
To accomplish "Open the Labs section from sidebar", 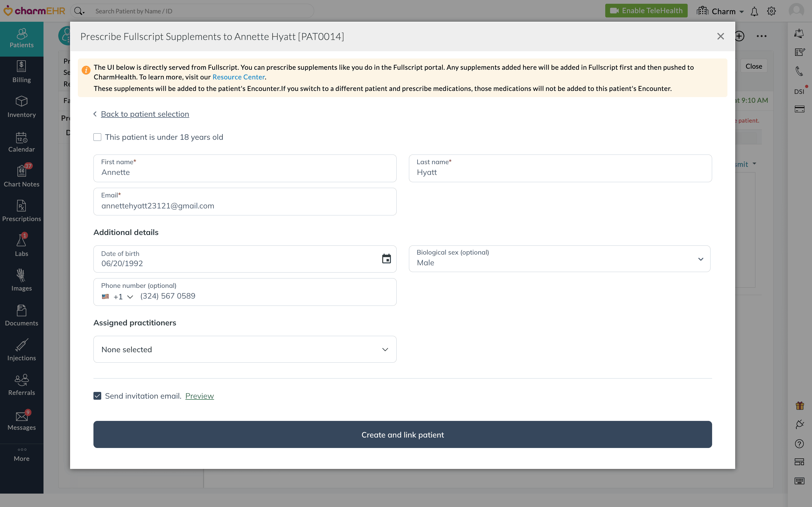I will (x=21, y=245).
